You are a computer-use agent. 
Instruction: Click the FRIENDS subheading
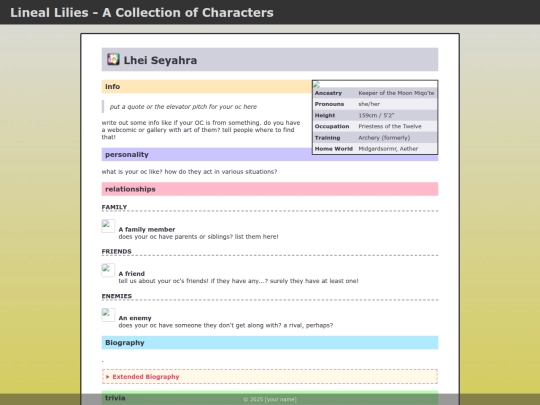point(116,251)
